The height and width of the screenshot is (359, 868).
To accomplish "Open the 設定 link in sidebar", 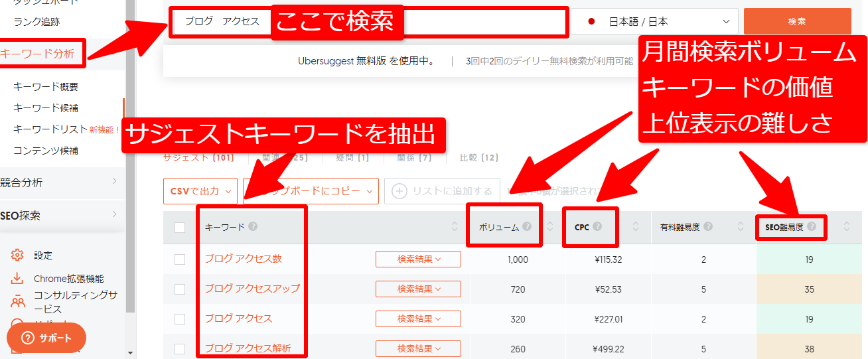I will coord(43,255).
